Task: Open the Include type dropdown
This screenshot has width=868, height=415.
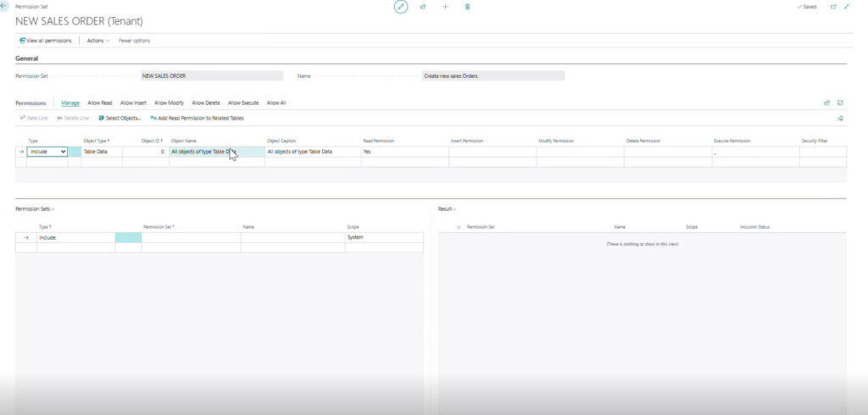Action: [47, 151]
